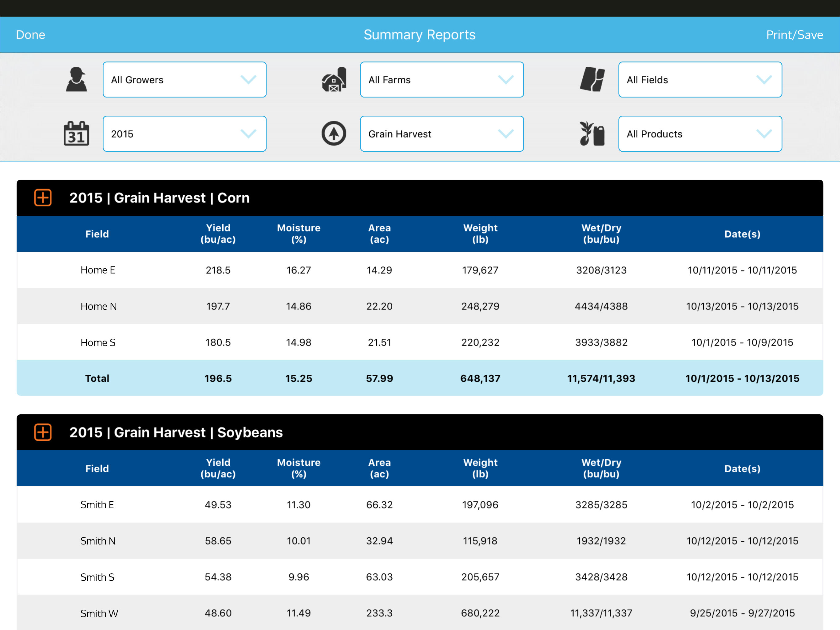The height and width of the screenshot is (630, 840).
Task: Select the Smith E field row
Action: tap(420, 504)
